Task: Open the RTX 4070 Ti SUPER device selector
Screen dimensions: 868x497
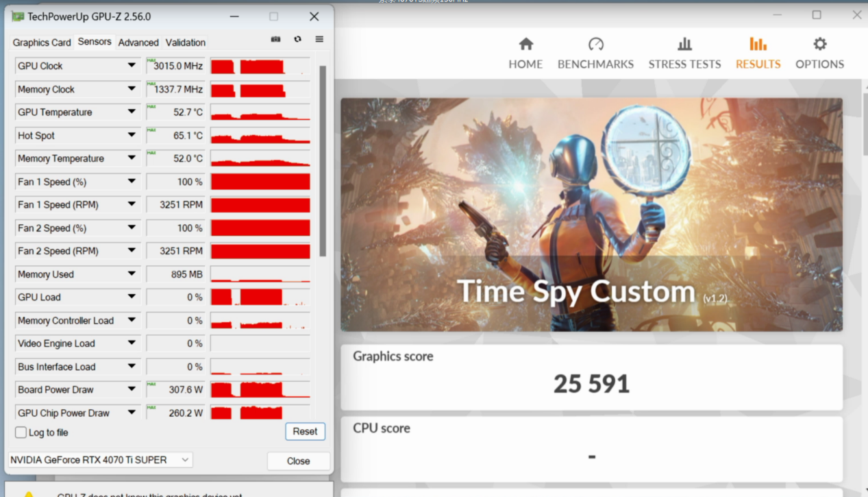Action: 100,460
